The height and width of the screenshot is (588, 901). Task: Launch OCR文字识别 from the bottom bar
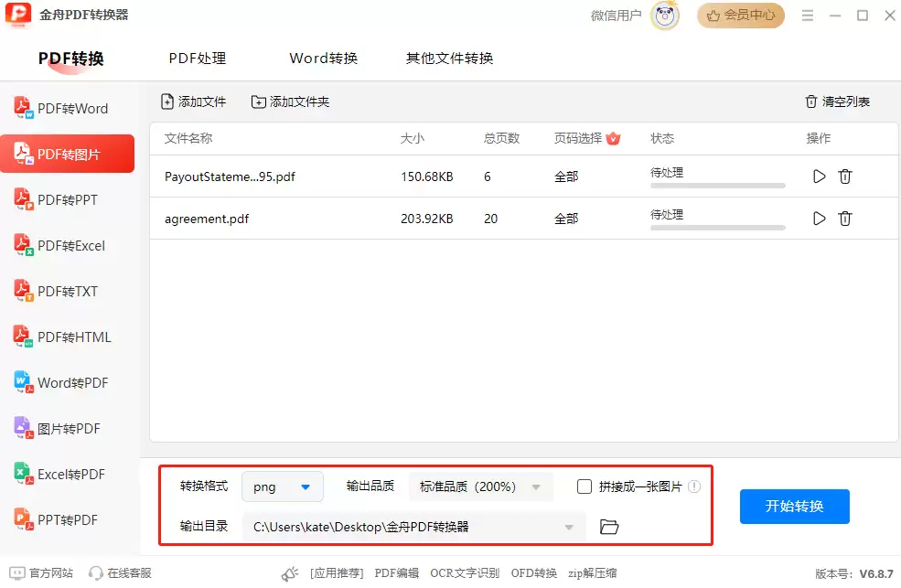coord(464,572)
